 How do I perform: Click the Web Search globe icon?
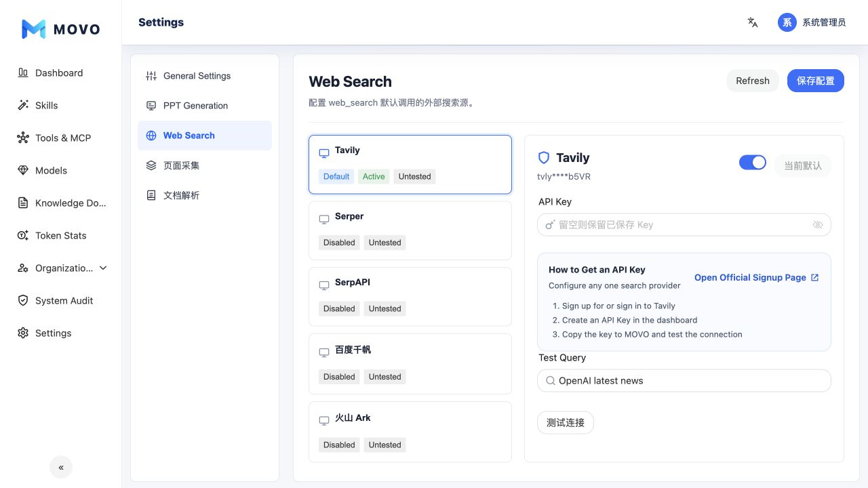pos(151,136)
